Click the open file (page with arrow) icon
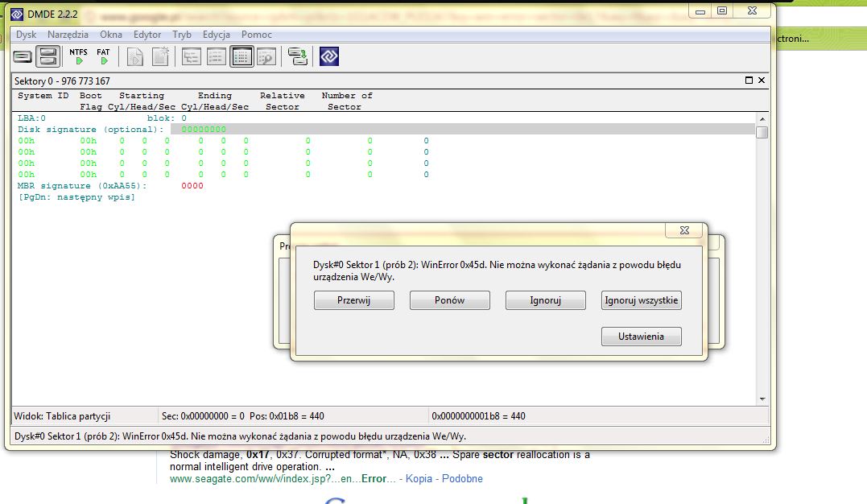The image size is (867, 504). 135,56
